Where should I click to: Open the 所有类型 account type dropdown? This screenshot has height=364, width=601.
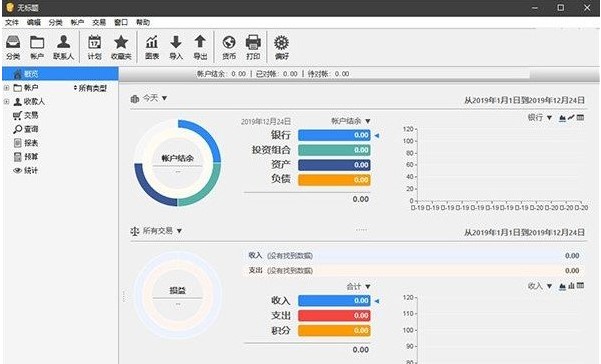click(90, 88)
